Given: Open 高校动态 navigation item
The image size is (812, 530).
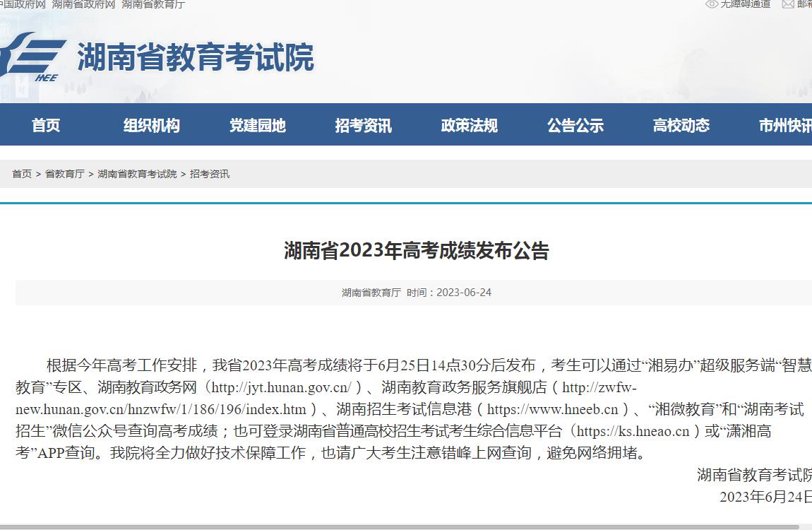Looking at the screenshot, I should [x=681, y=125].
